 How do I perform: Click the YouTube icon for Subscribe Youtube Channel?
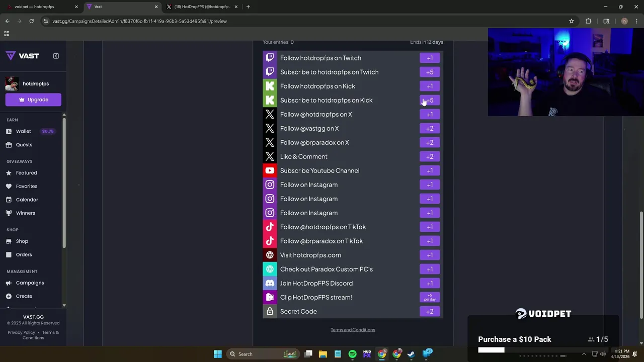coord(270,170)
